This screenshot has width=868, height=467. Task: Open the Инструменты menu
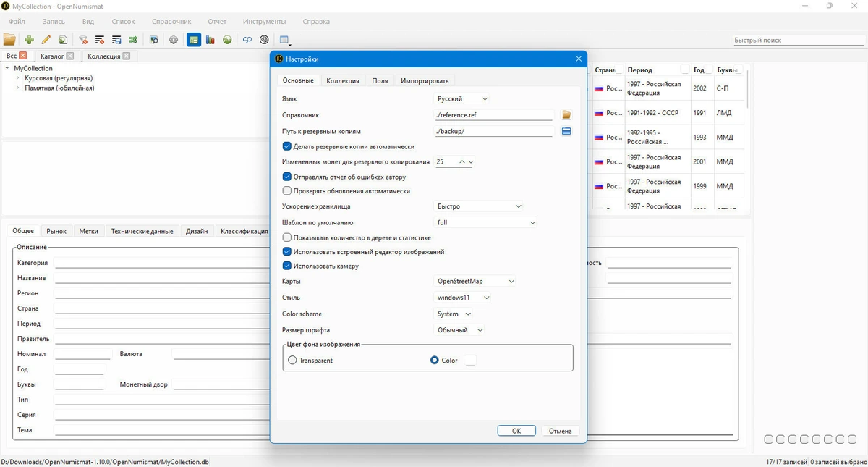[264, 22]
